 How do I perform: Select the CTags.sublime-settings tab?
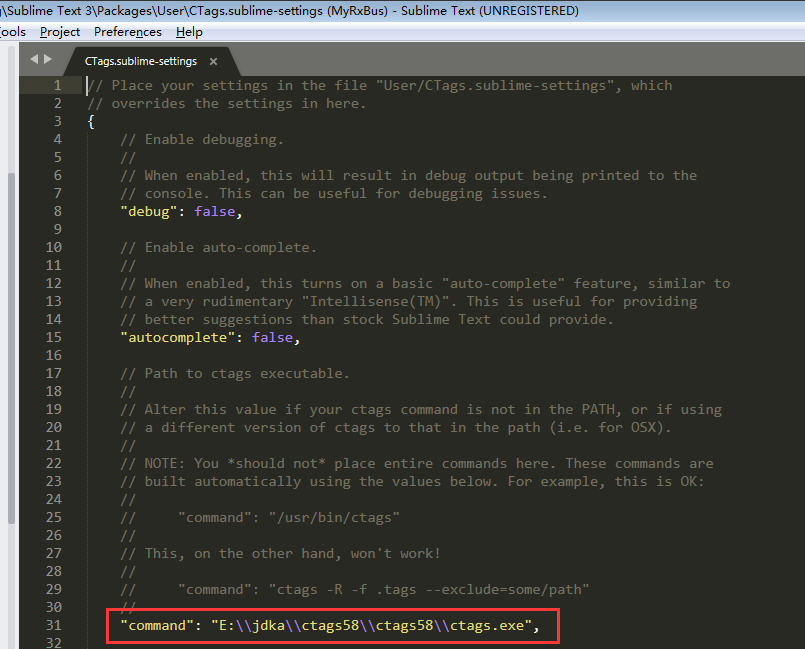coord(141,61)
